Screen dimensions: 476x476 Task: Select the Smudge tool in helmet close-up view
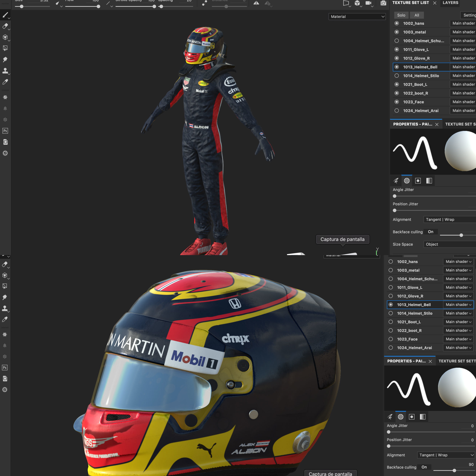pyautogui.click(x=5, y=297)
